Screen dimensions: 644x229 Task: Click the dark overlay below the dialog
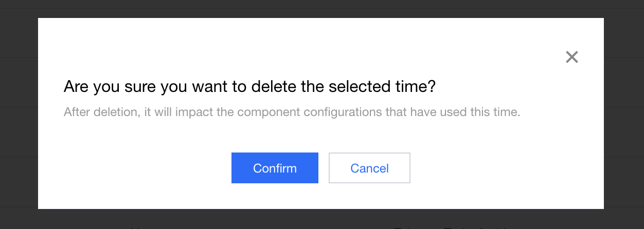321,219
